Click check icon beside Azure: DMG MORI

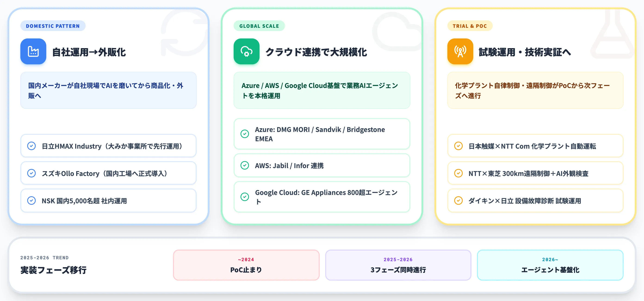pyautogui.click(x=245, y=134)
